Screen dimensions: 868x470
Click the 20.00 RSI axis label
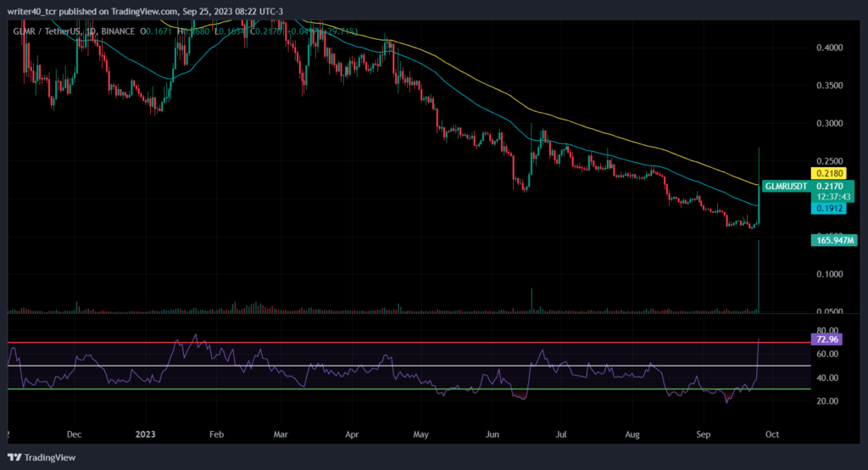click(x=827, y=400)
